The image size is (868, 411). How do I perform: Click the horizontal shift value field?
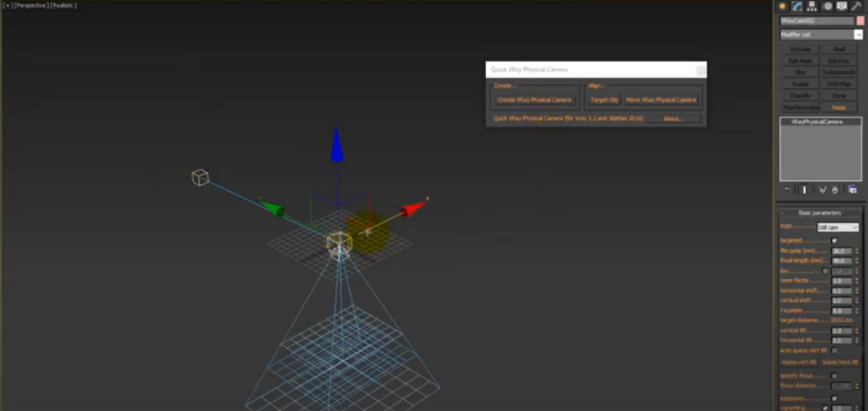(842, 291)
